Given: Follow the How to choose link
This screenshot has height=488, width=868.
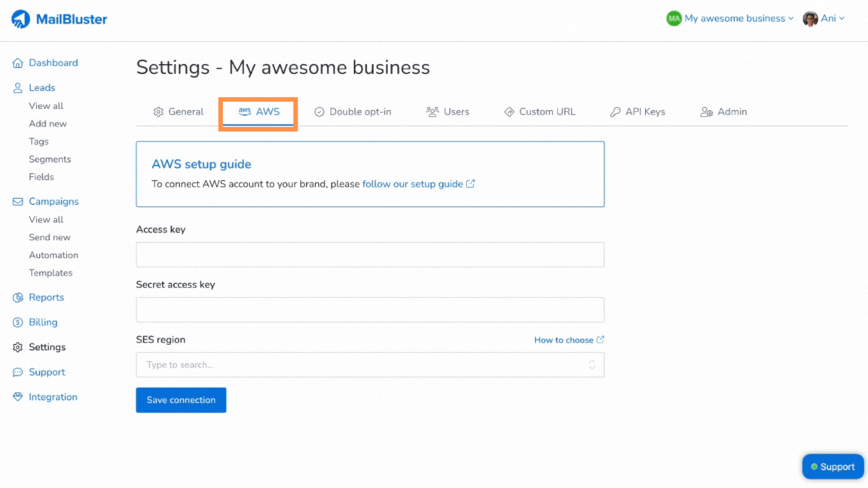Looking at the screenshot, I should pyautogui.click(x=564, y=340).
